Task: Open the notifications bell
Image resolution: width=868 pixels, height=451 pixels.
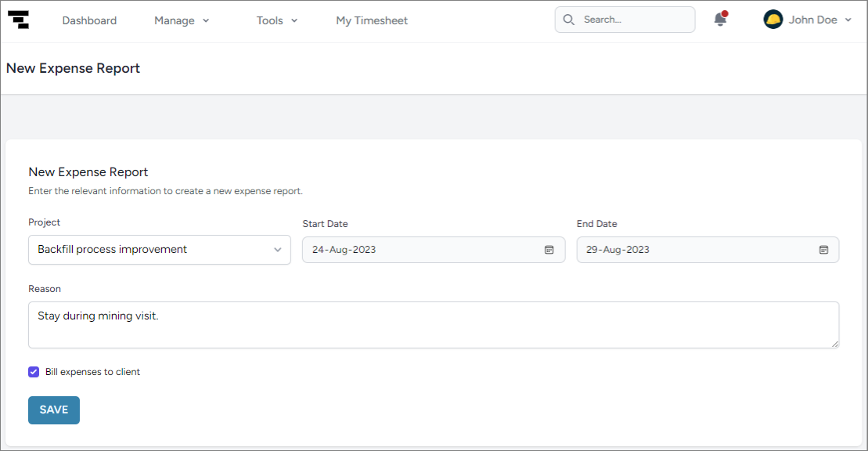Action: [x=720, y=20]
